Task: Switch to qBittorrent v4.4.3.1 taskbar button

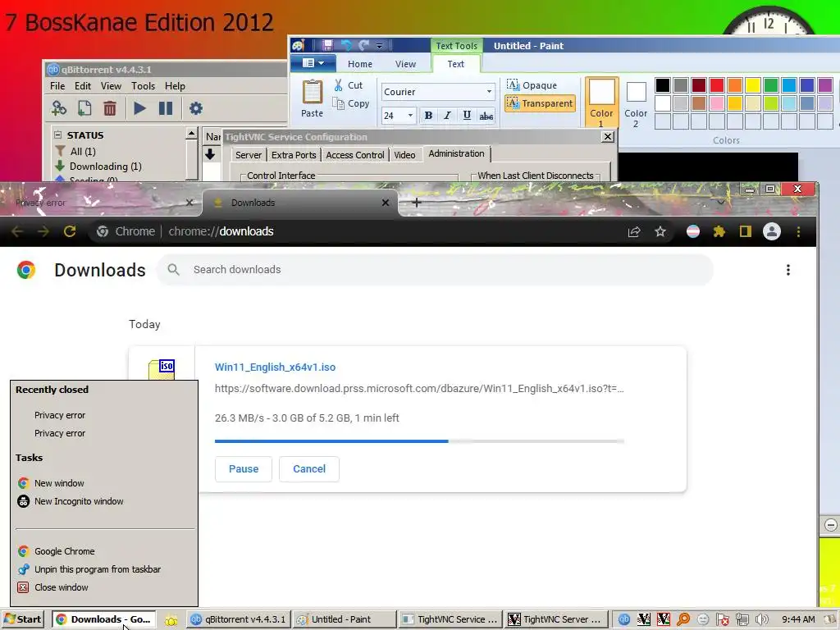Action: 239,619
